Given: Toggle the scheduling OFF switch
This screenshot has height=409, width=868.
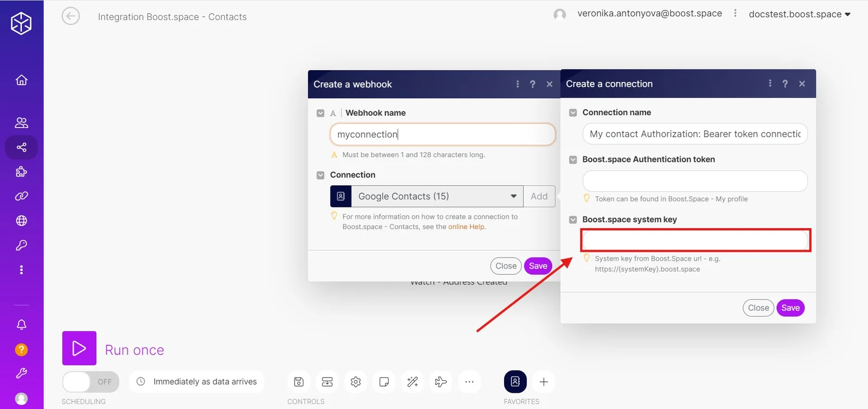Looking at the screenshot, I should pos(91,382).
